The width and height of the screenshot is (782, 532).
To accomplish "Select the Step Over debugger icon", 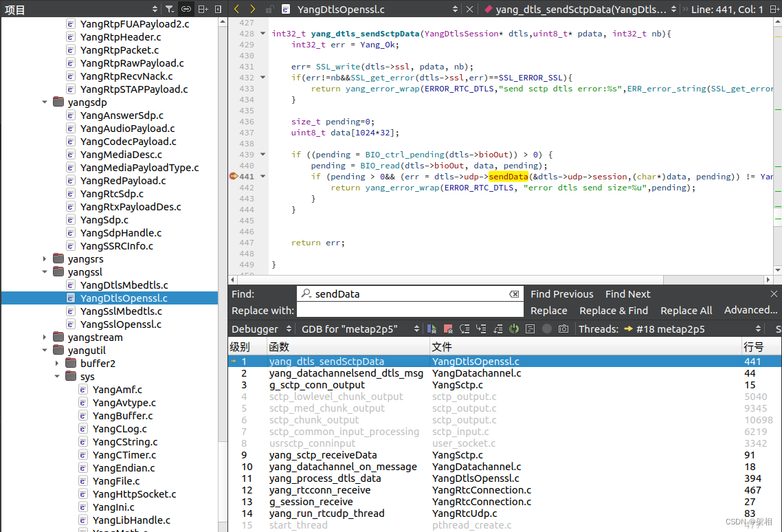I will [464, 329].
